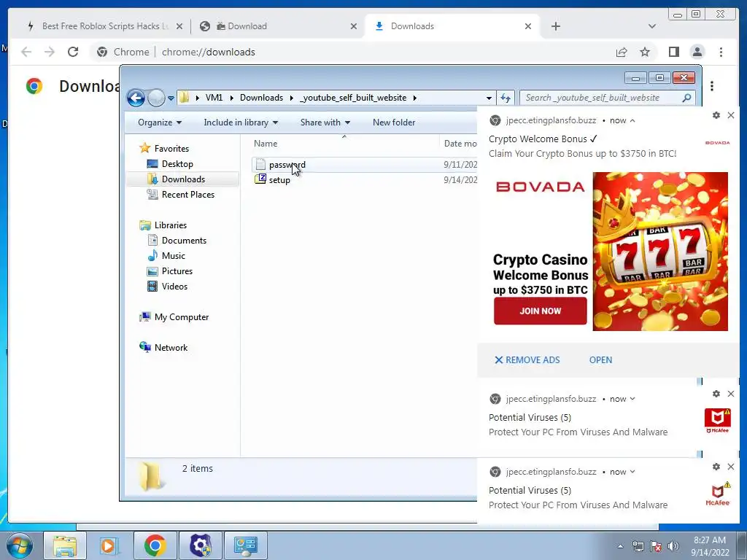Click OPEN on Bovada notification

click(600, 360)
